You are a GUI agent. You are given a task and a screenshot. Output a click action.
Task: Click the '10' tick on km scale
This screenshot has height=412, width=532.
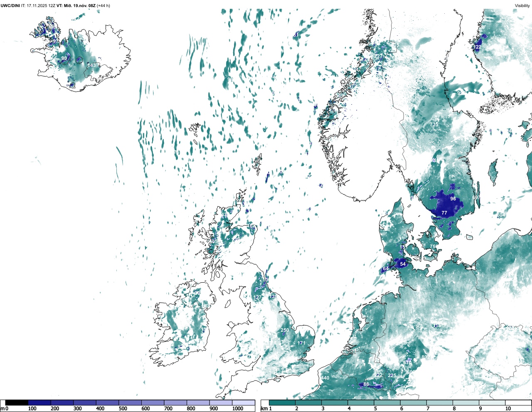coord(508,409)
